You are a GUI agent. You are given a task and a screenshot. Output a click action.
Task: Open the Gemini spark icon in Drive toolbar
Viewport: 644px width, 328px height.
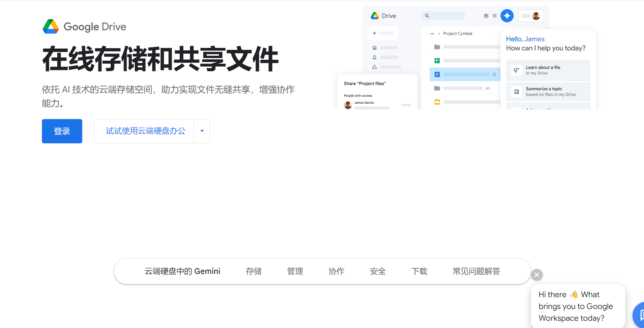[507, 15]
